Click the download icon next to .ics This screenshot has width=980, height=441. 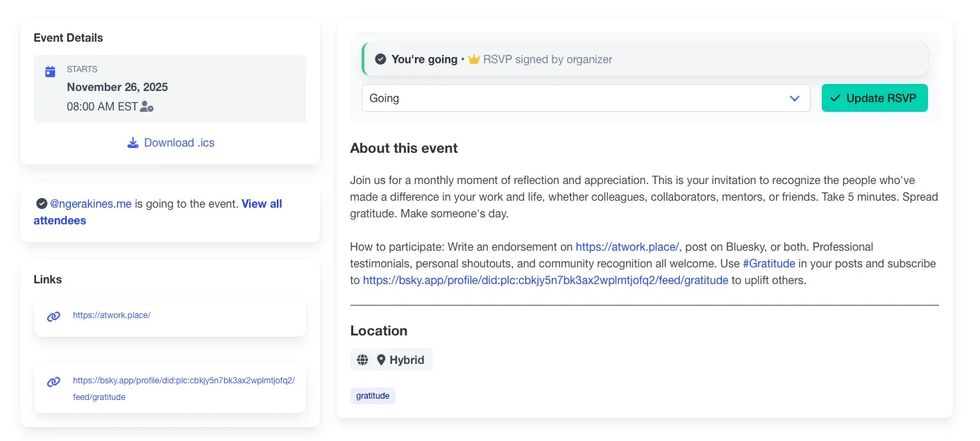(x=133, y=143)
